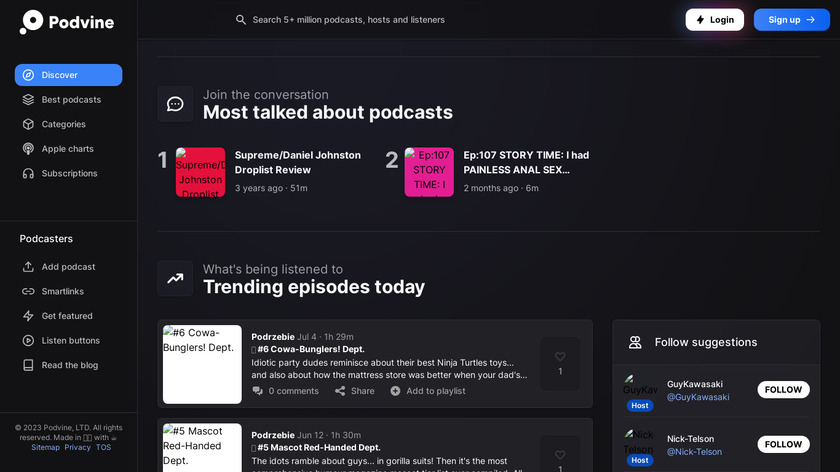Open Categories from the sidebar
This screenshot has width=840, height=472.
pyautogui.click(x=63, y=124)
